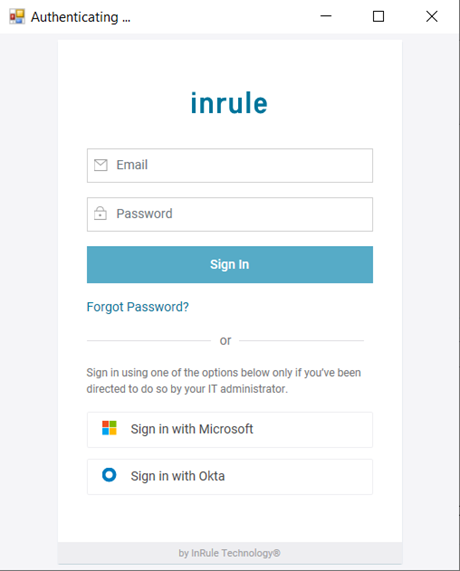
Task: Maximize the Authenticating window
Action: coord(378,16)
